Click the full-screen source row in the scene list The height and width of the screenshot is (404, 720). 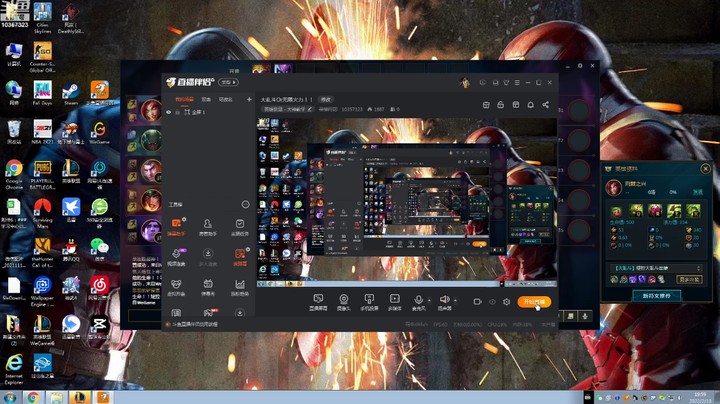(x=208, y=112)
